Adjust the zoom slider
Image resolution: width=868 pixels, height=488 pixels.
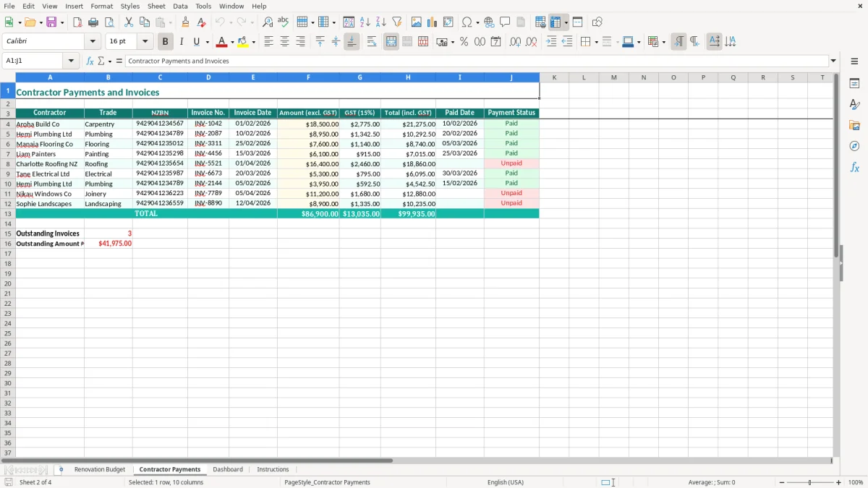810,482
